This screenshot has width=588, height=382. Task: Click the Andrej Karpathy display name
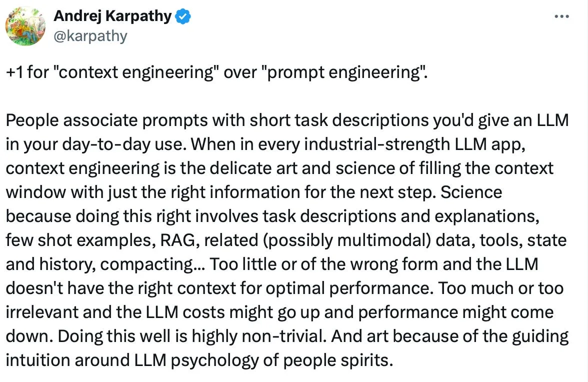coord(112,16)
